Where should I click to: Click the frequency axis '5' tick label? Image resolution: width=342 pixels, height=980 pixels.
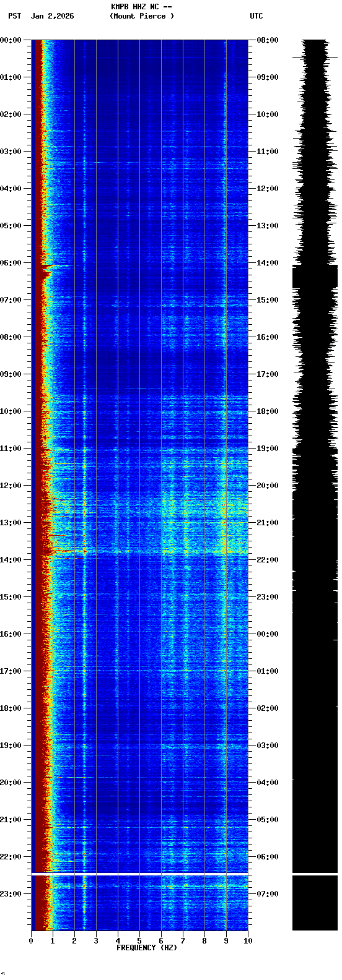[x=139, y=941]
